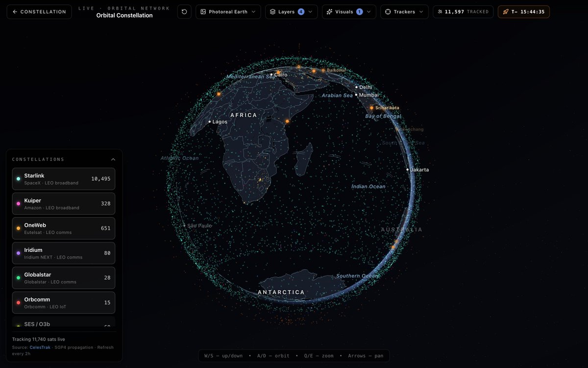Click the OneWeb orange color dot

coord(18,228)
